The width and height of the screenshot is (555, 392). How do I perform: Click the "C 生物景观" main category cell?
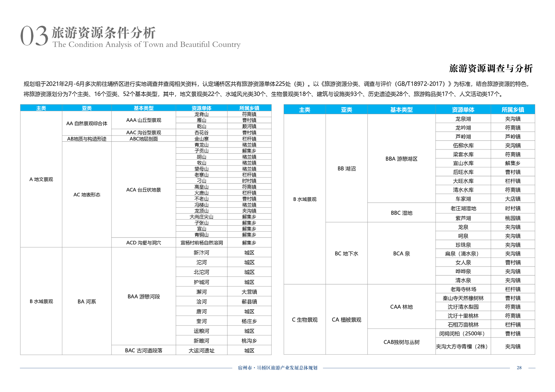point(304,320)
